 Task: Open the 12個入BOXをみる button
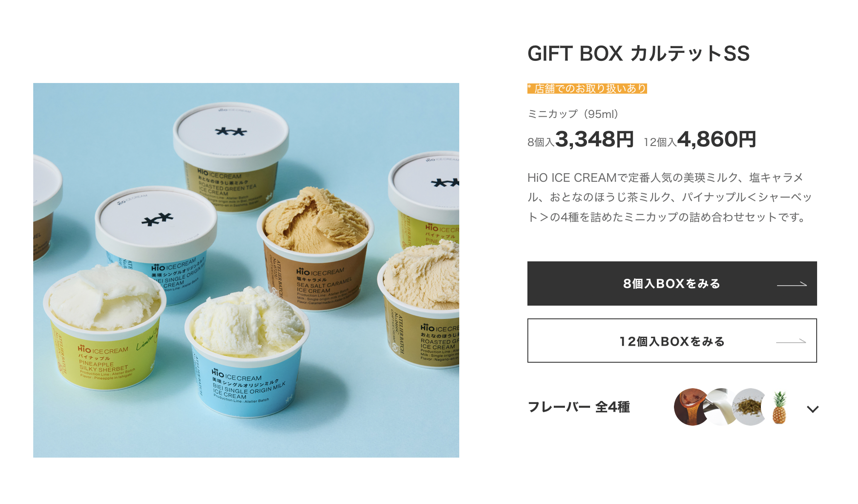672,341
